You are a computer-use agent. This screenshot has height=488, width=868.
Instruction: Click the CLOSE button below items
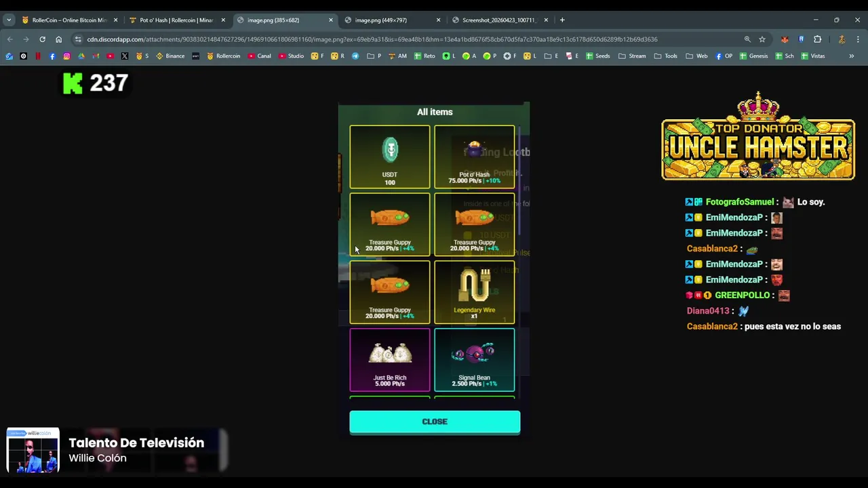point(435,422)
